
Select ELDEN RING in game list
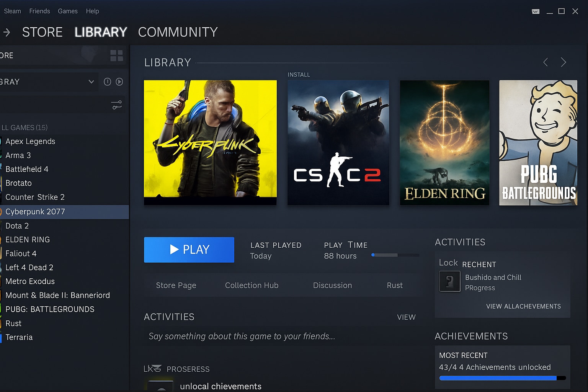[64, 240]
